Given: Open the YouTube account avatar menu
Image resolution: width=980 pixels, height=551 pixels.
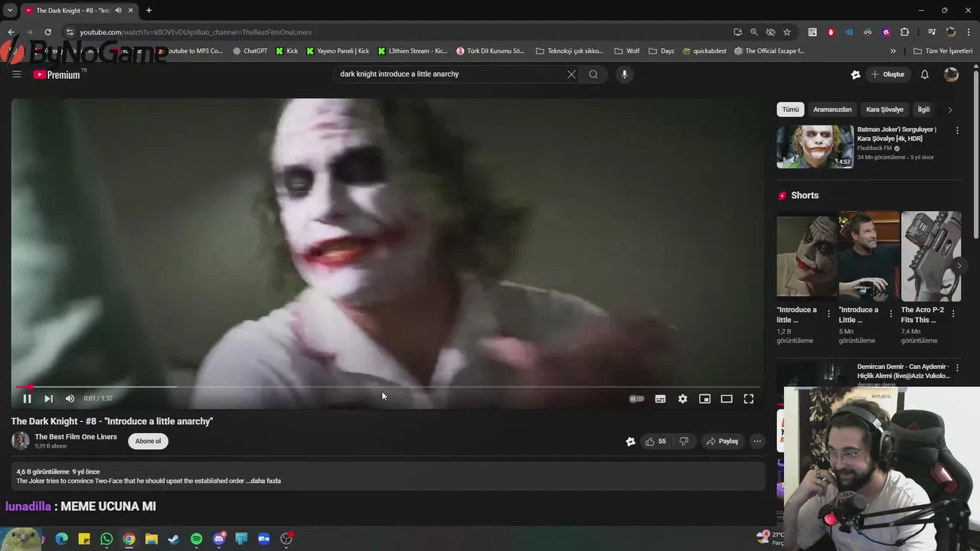Looking at the screenshot, I should tap(951, 74).
